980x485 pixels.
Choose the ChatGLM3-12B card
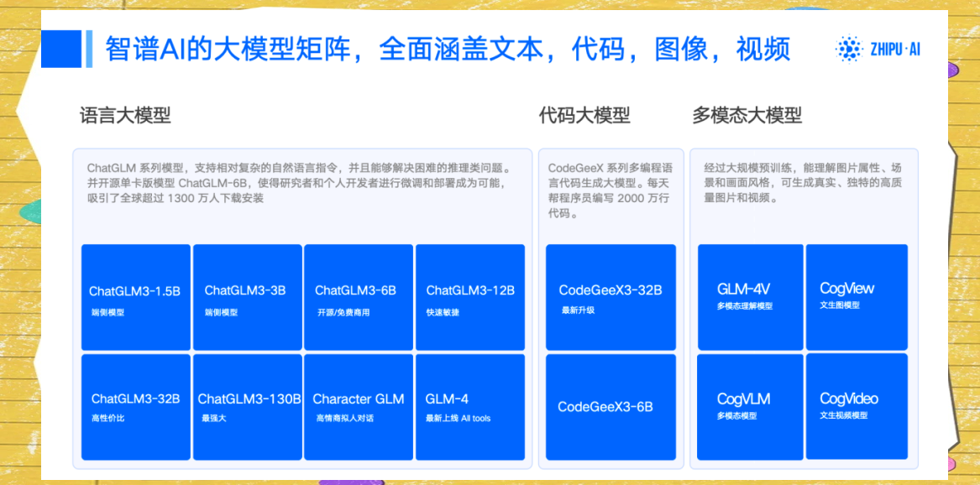point(470,297)
